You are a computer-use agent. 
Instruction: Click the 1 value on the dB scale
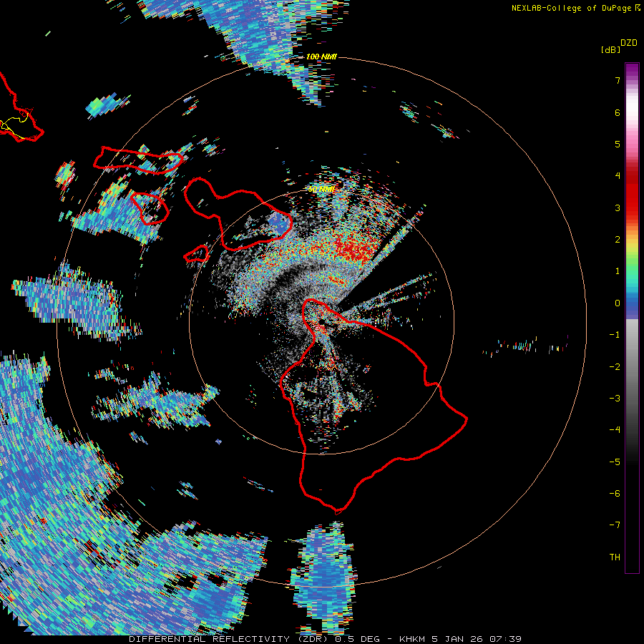(618, 271)
